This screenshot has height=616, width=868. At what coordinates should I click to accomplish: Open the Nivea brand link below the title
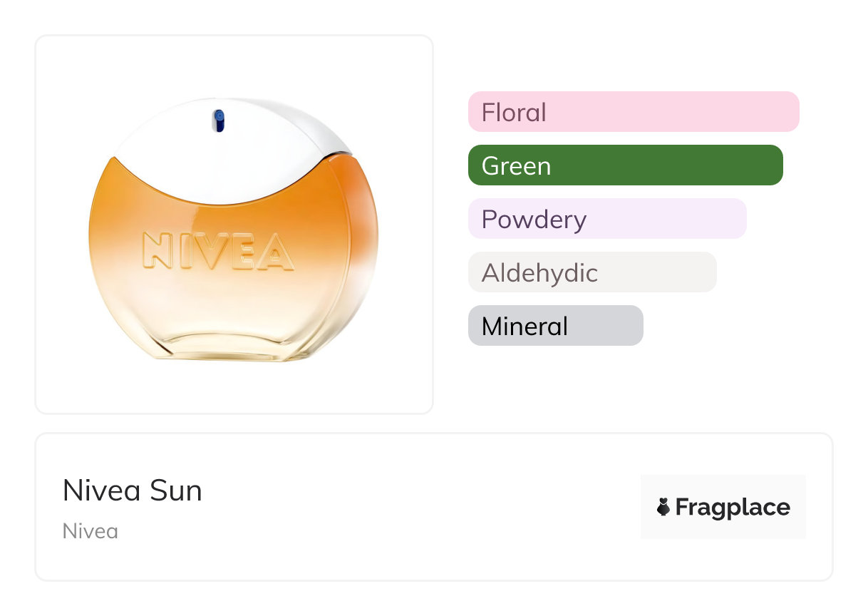[91, 531]
